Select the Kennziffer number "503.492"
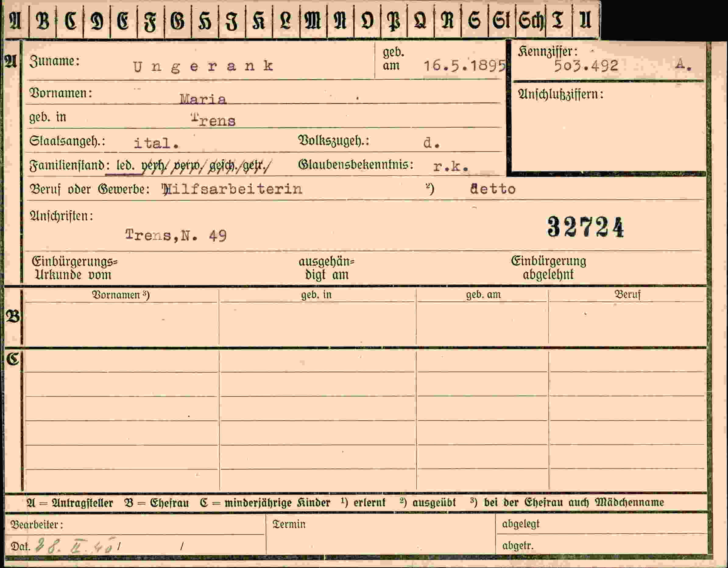The width and height of the screenshot is (728, 568). point(586,66)
